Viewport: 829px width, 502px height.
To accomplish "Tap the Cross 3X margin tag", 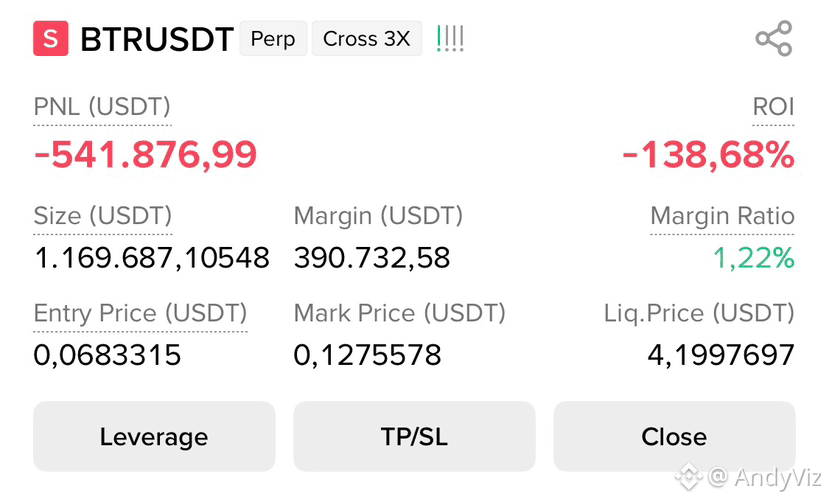I will 366,39.
